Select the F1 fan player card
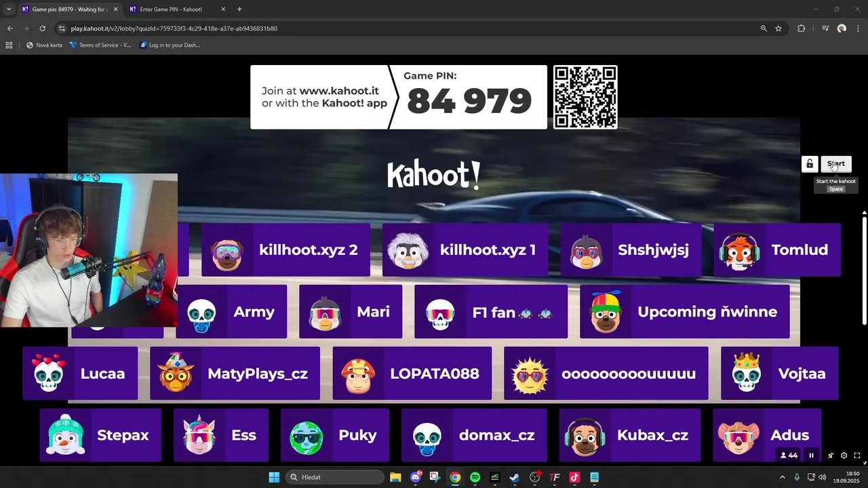868x488 pixels. [x=491, y=312]
